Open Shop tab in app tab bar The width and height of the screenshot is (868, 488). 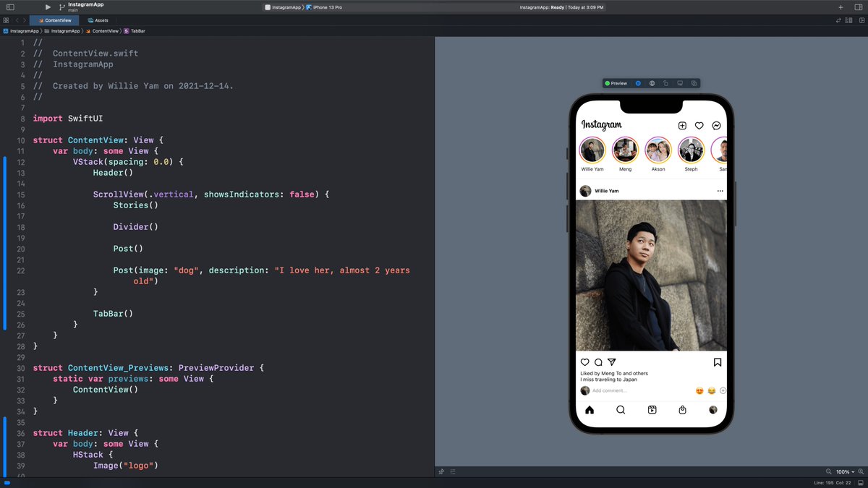coord(683,410)
